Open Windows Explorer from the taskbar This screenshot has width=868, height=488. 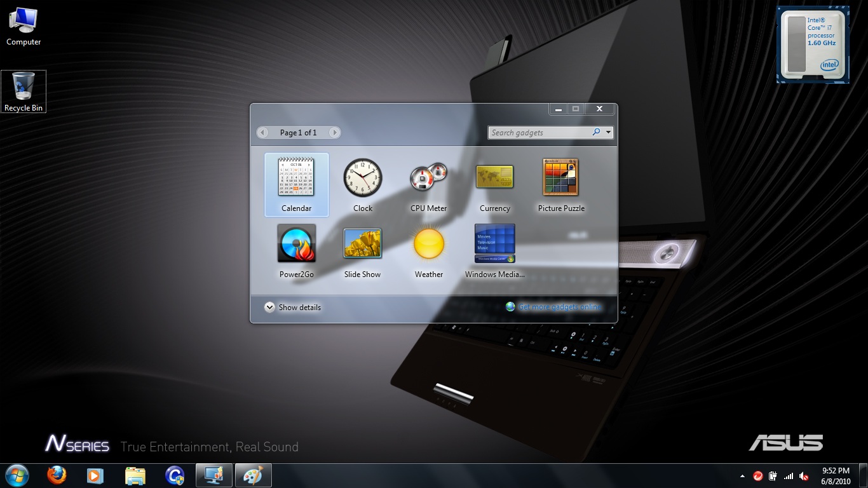pyautogui.click(x=135, y=475)
